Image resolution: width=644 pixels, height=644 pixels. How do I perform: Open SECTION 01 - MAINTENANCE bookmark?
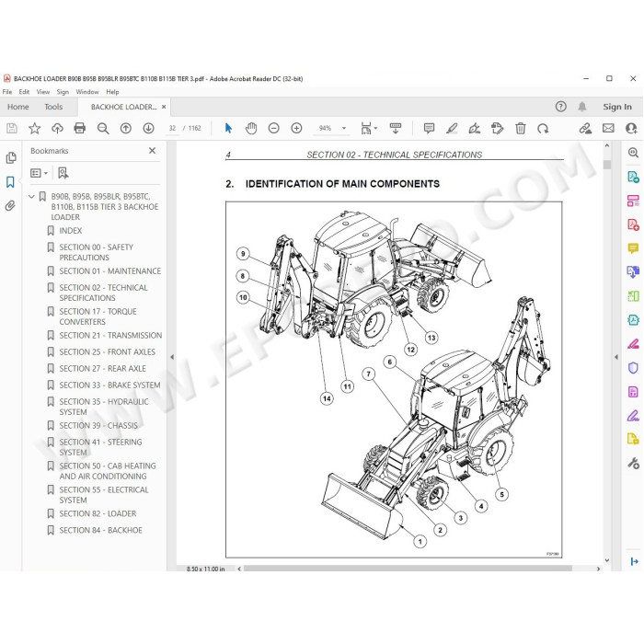pos(110,271)
